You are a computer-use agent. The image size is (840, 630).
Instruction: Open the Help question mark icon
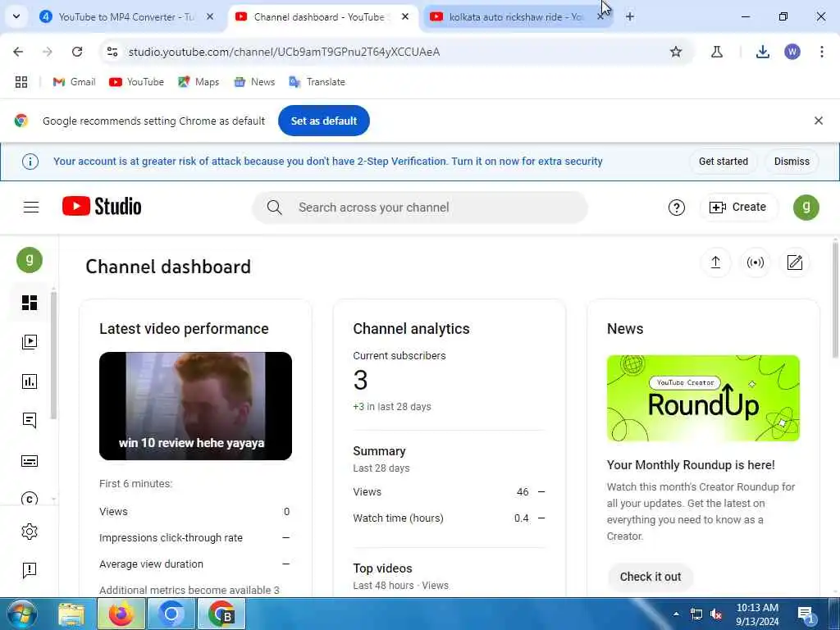(x=677, y=208)
